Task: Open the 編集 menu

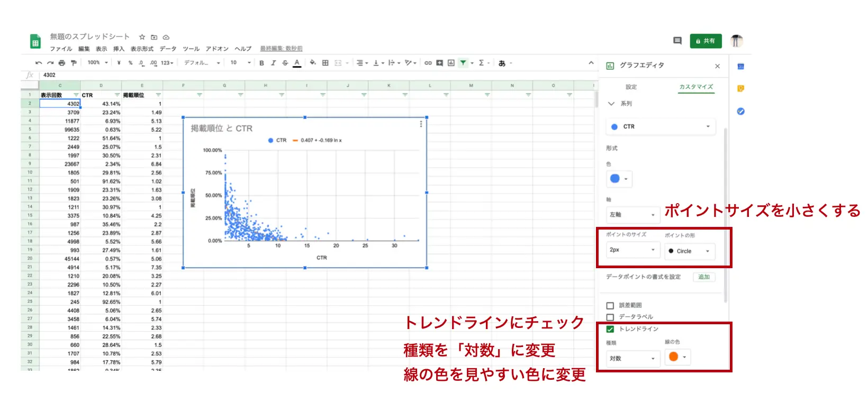Action: (x=84, y=49)
